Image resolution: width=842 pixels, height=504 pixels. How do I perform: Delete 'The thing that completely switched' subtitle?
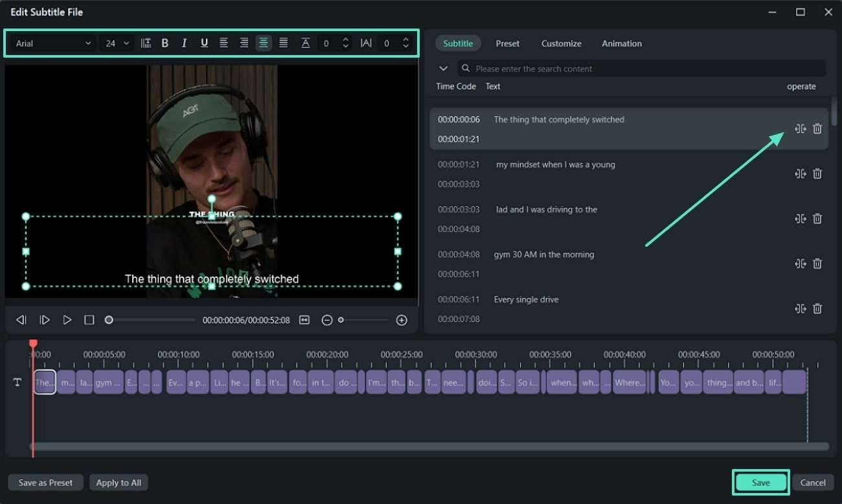pos(817,129)
